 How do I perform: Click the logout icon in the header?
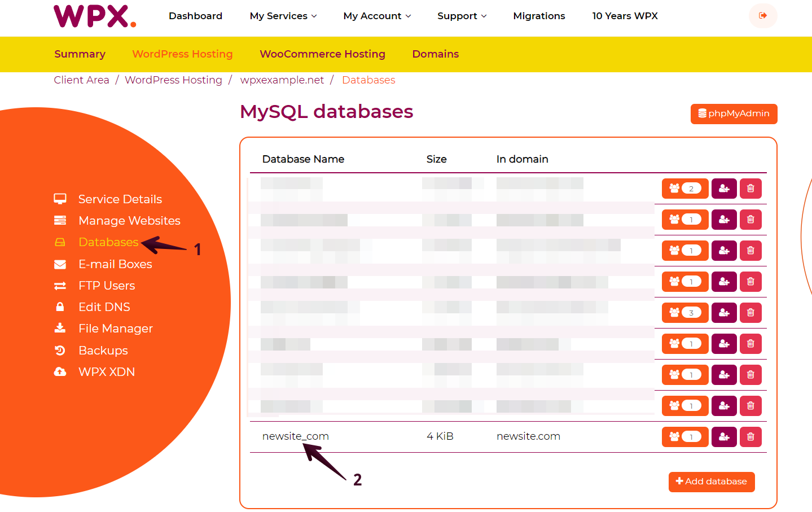(763, 16)
